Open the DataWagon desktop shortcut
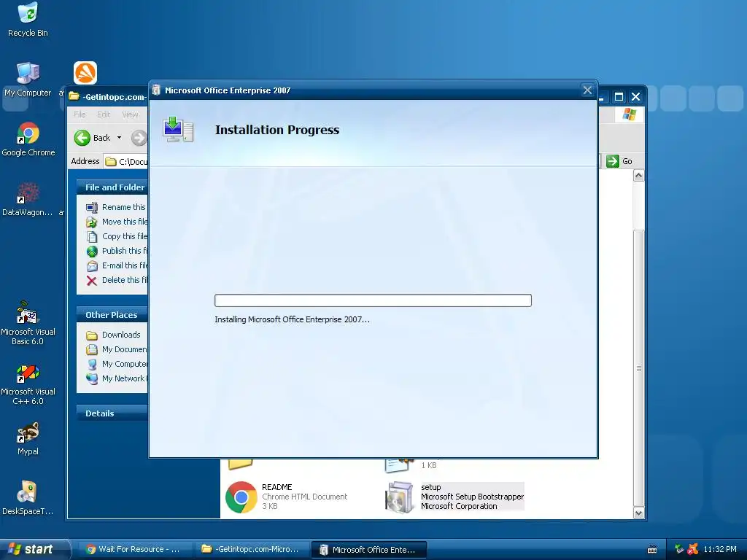This screenshot has height=560, width=747. [x=28, y=199]
